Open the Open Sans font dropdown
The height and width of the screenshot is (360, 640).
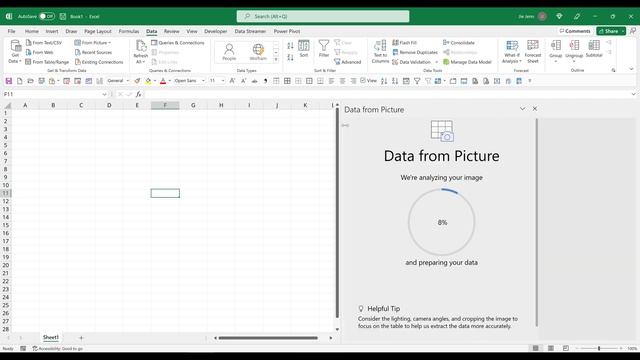(x=203, y=81)
